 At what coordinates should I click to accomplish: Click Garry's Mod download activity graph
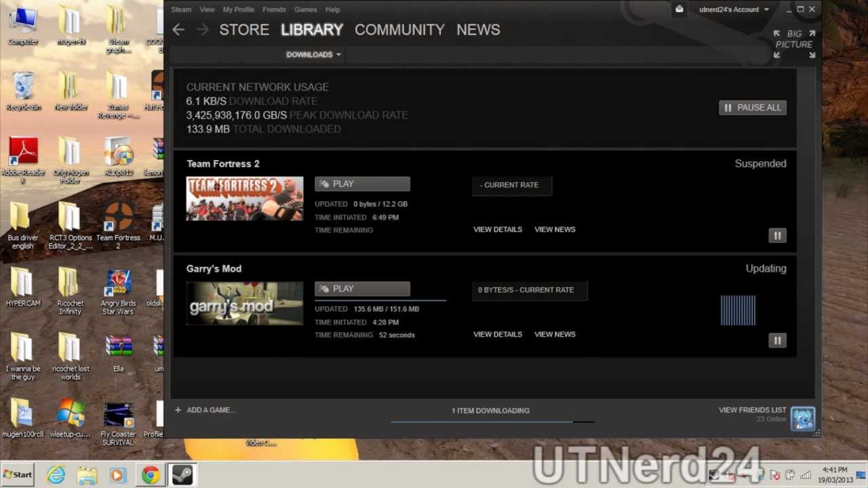[738, 310]
